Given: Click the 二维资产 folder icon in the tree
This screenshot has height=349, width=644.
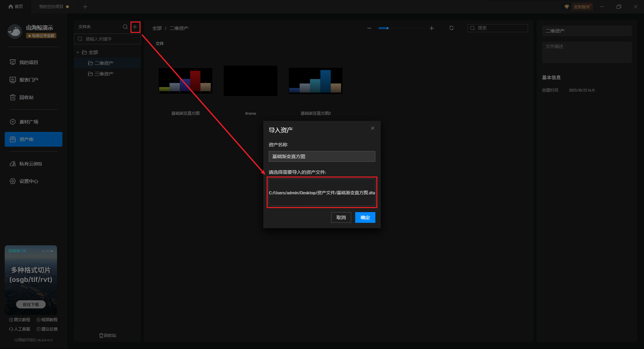Looking at the screenshot, I should click(90, 63).
